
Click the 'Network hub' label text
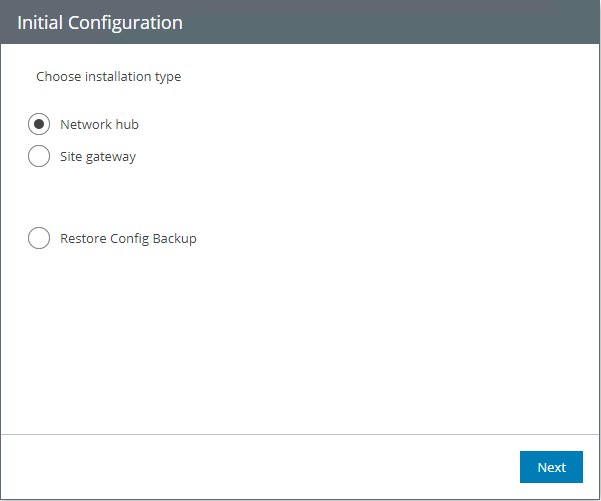pos(99,125)
